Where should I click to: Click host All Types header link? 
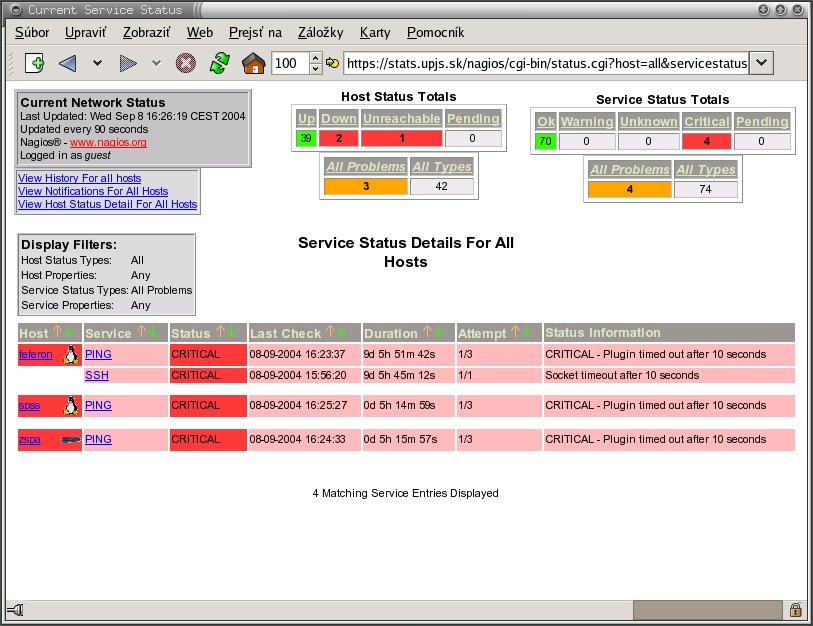click(x=442, y=166)
